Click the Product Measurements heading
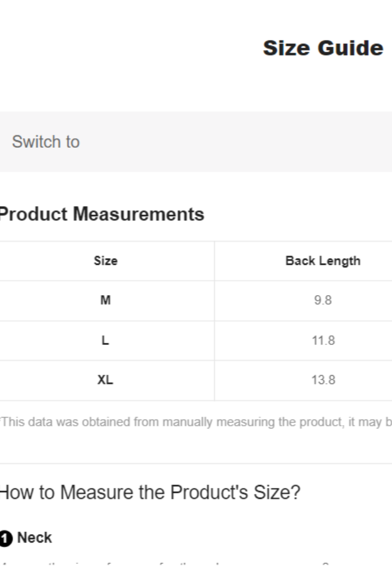 pos(101,214)
